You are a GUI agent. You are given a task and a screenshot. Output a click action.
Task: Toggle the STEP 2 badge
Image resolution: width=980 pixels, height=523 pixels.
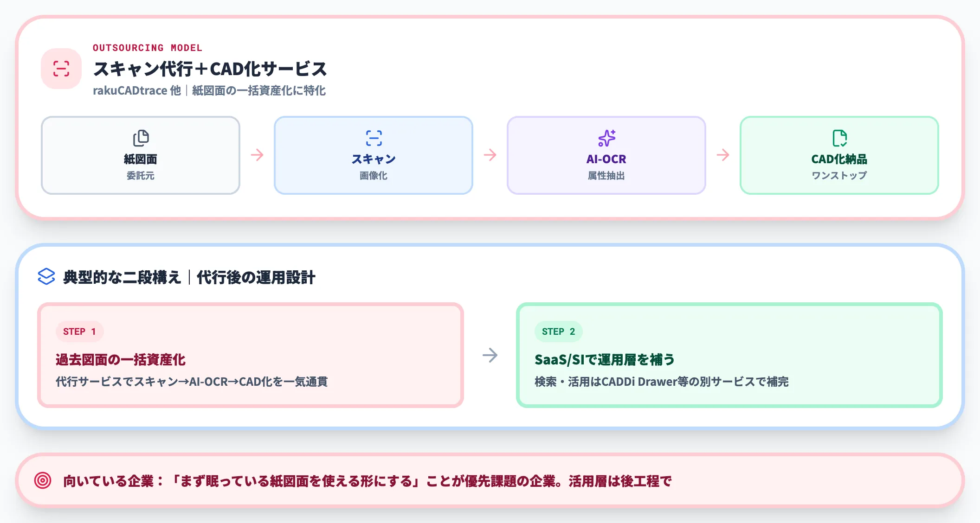(559, 331)
